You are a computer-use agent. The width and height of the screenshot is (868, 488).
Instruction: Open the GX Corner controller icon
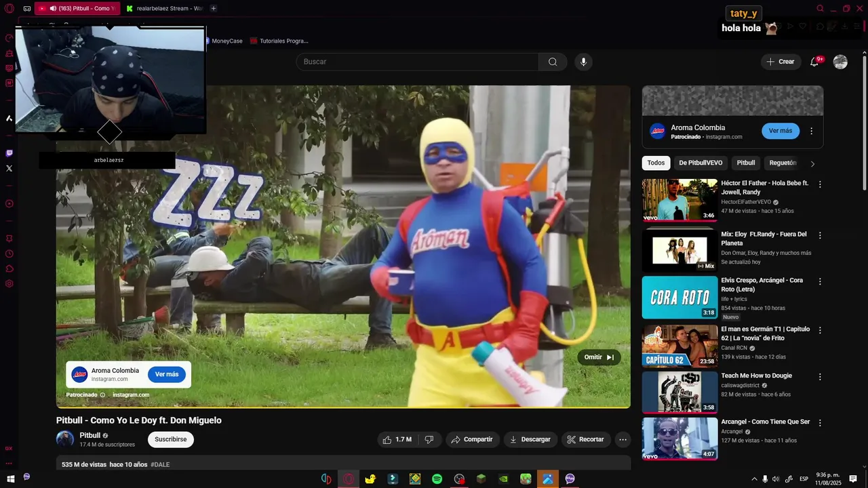click(x=27, y=9)
